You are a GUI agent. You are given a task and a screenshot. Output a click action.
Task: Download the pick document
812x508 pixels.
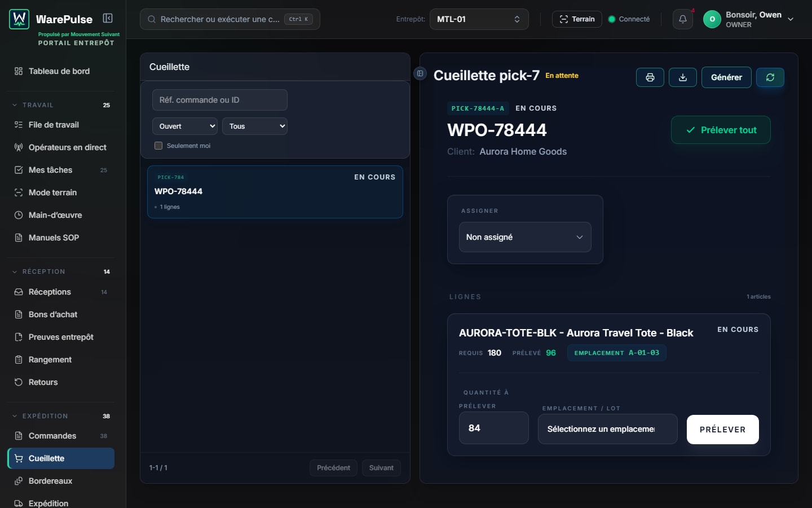click(683, 77)
